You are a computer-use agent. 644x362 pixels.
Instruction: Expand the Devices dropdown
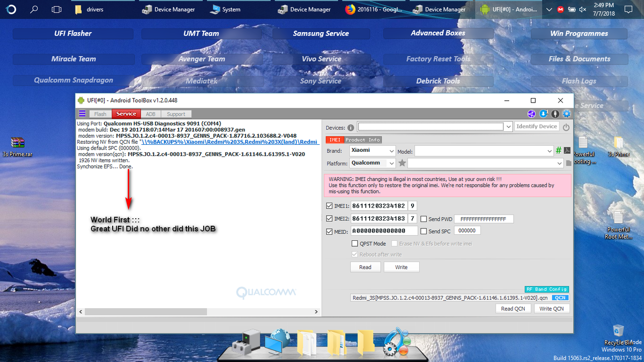(x=508, y=127)
